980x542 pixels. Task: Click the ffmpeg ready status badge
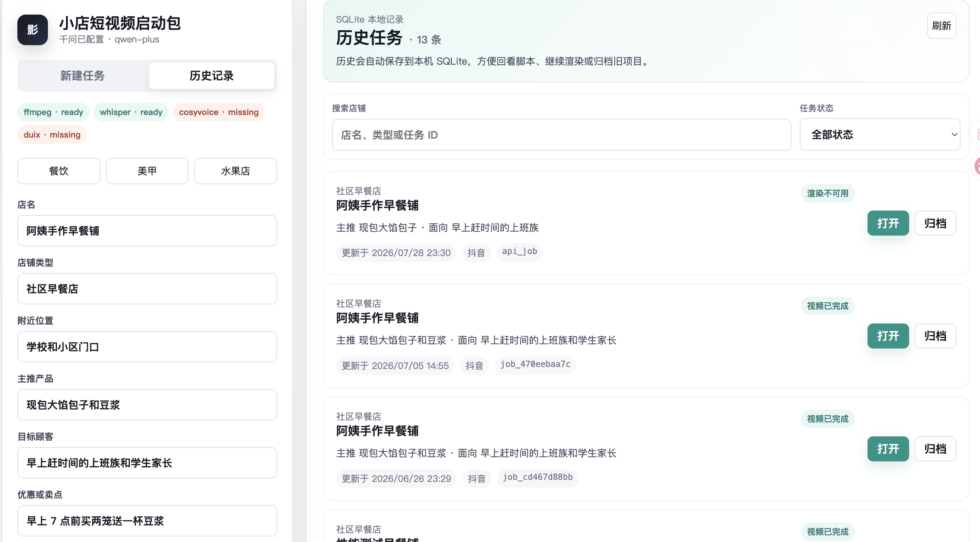[53, 112]
